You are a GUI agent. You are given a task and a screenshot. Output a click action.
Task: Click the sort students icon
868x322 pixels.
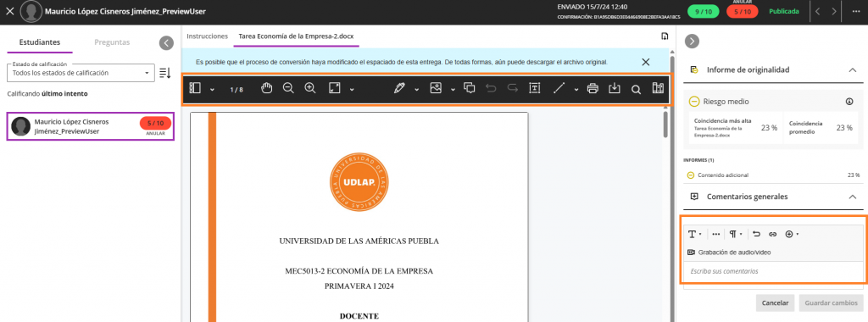pos(165,73)
